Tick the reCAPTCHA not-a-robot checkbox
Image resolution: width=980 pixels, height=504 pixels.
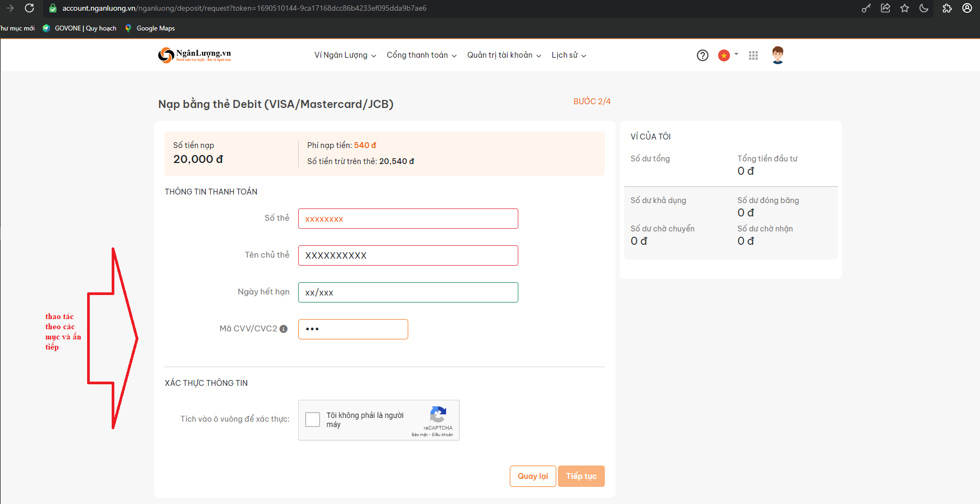click(313, 420)
